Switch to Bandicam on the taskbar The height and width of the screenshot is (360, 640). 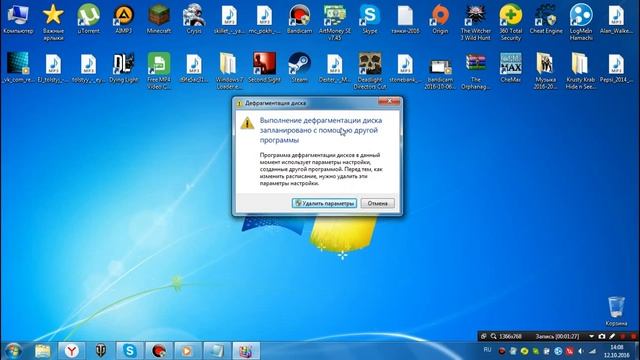[158, 351]
